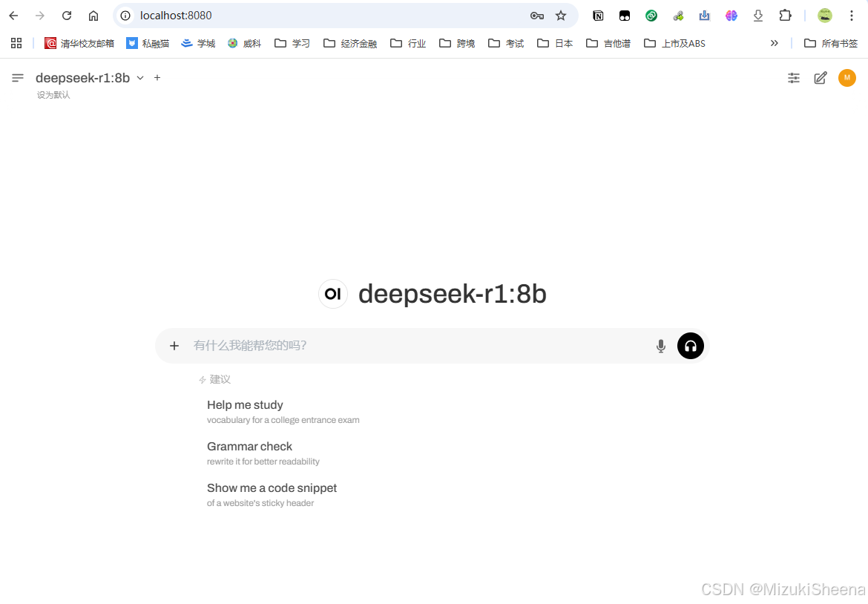Go forward in browser history
Image resolution: width=868 pixels, height=604 pixels.
40,16
